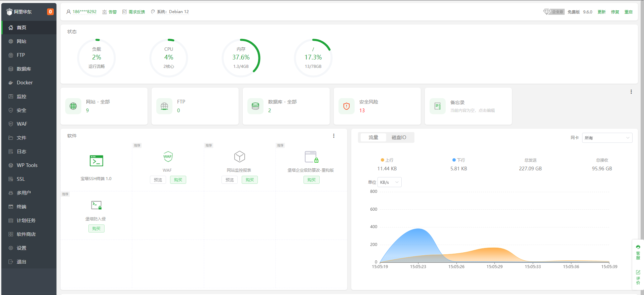Open the 单位 KB/s unit dropdown

pos(390,182)
